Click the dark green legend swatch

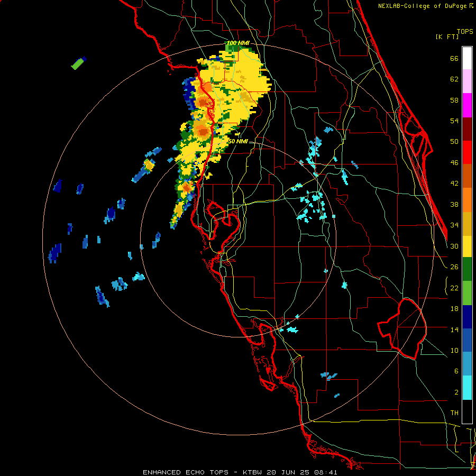pyautogui.click(x=467, y=269)
